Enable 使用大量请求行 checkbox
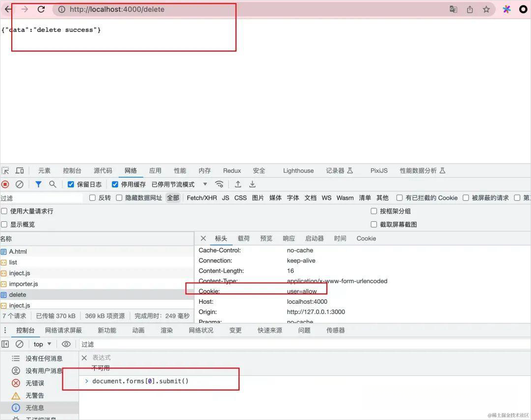531x420 pixels. [x=4, y=211]
